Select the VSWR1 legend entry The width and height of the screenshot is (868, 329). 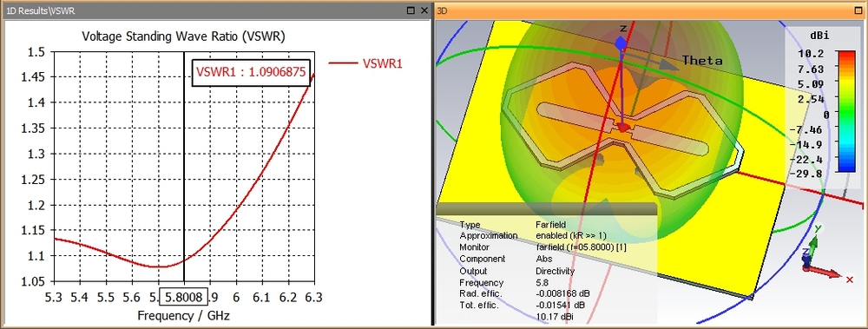point(365,63)
